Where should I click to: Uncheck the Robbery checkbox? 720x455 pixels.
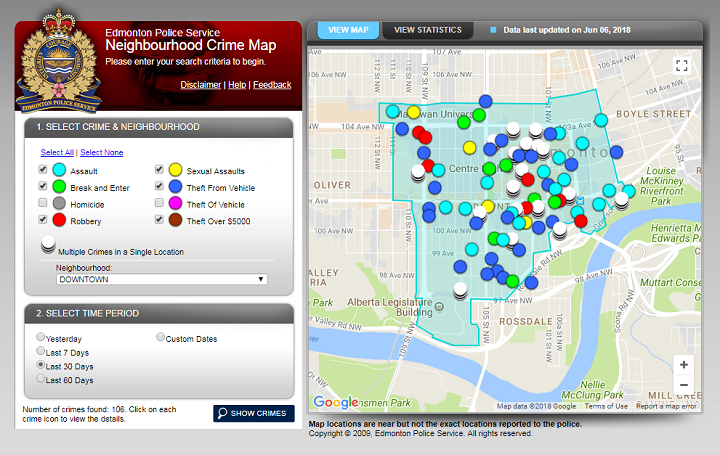(x=43, y=219)
